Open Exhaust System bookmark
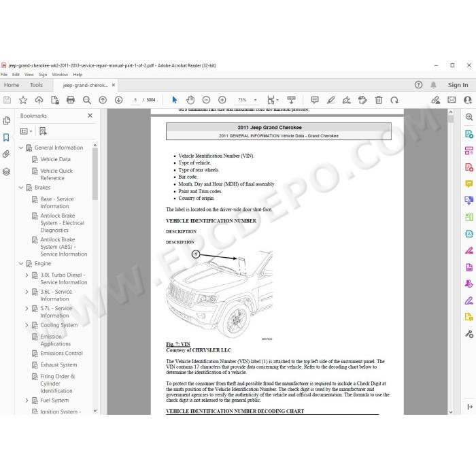Screen dimensions: 476x476 coord(58,365)
